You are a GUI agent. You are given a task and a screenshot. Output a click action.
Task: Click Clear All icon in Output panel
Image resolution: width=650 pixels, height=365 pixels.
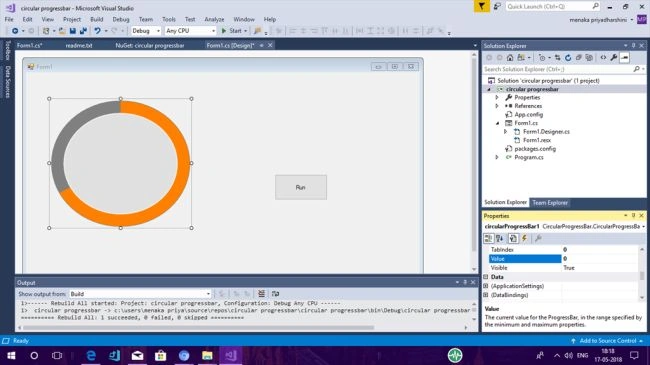click(x=261, y=294)
